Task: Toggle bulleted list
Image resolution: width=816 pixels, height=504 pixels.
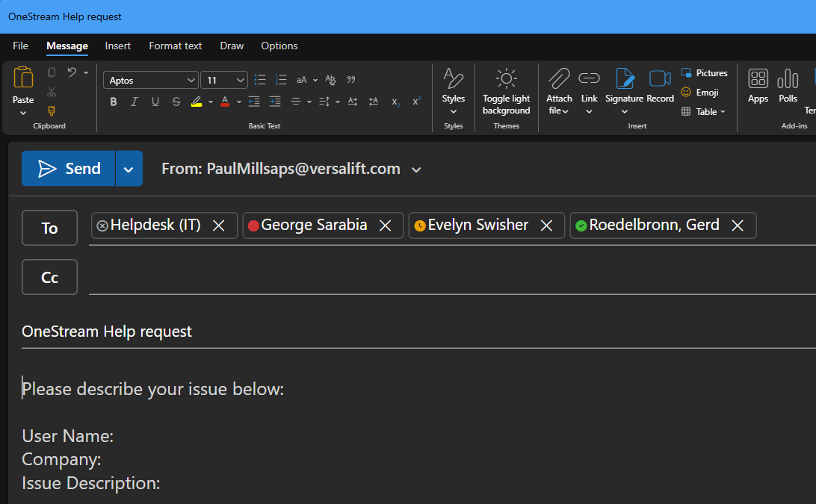Action: pos(260,80)
